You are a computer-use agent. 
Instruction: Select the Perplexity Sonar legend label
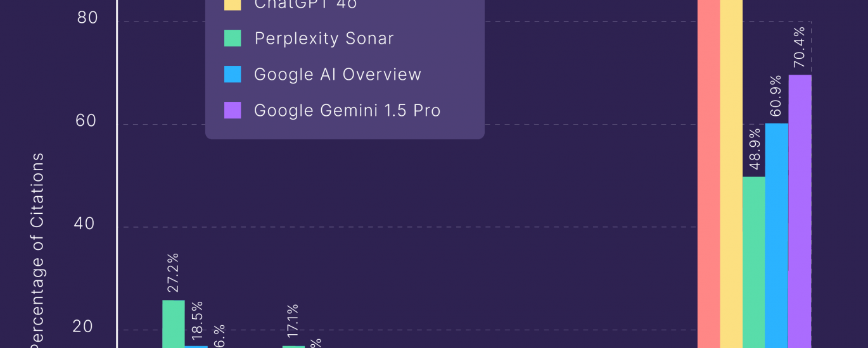pyautogui.click(x=324, y=38)
